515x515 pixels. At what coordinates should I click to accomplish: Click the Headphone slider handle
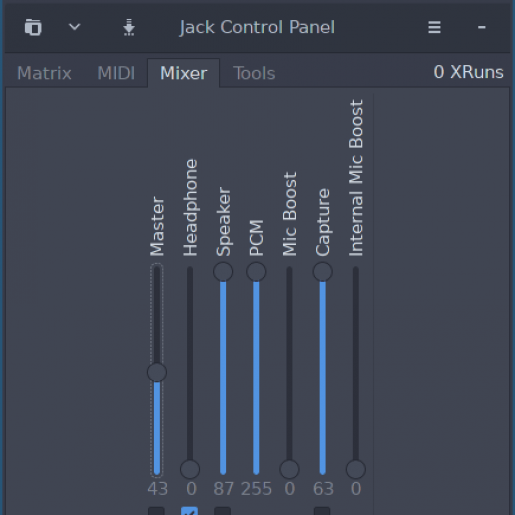coord(190,469)
